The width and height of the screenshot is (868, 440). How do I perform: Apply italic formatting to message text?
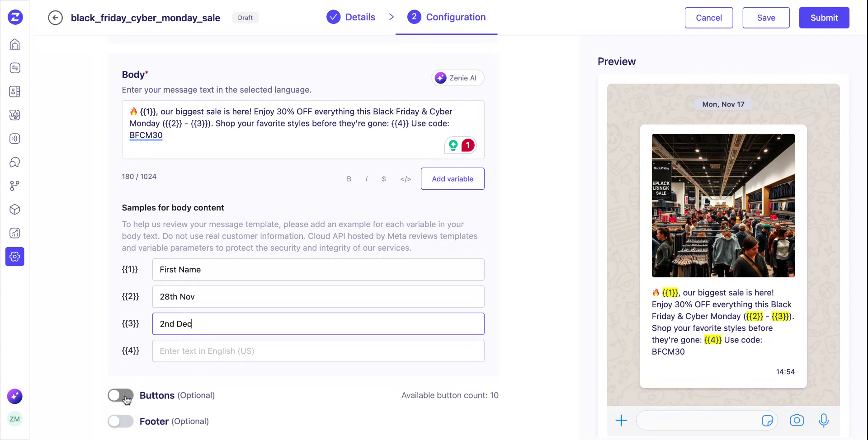pyautogui.click(x=366, y=179)
